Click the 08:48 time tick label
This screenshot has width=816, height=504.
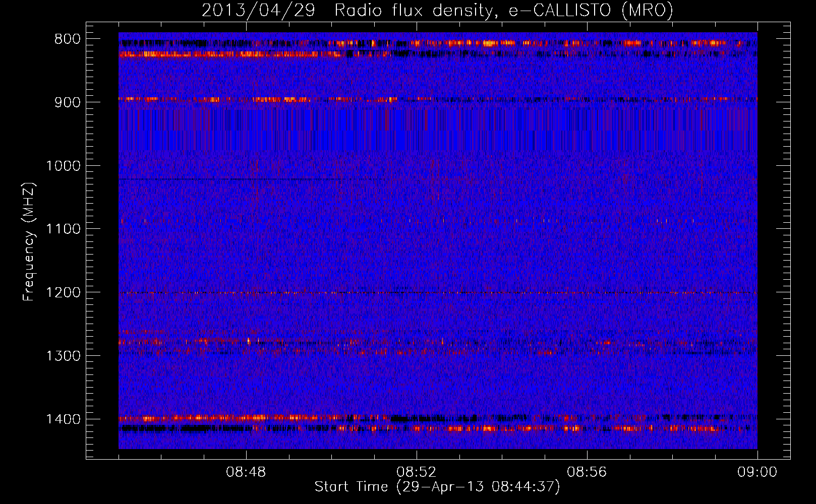click(246, 472)
